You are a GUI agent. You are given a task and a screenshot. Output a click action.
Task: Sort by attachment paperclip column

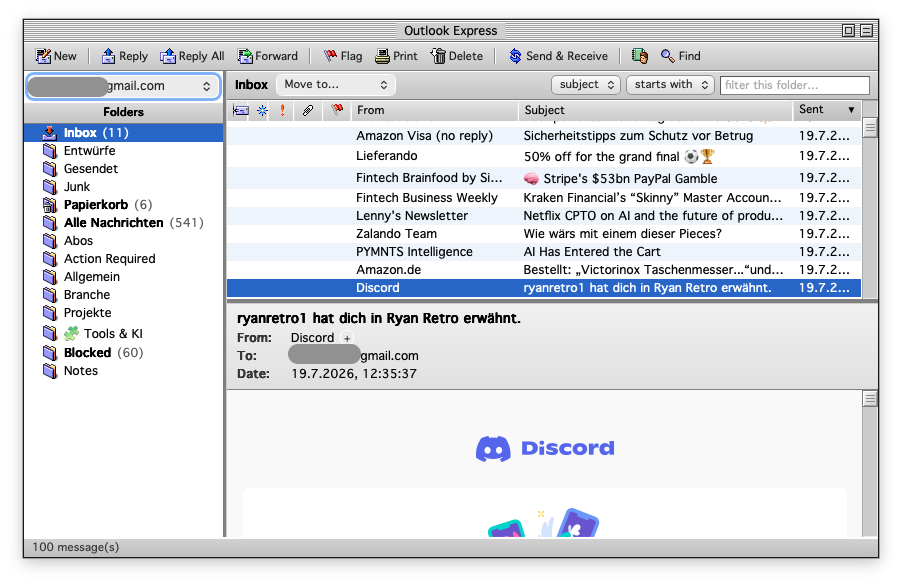(x=308, y=110)
